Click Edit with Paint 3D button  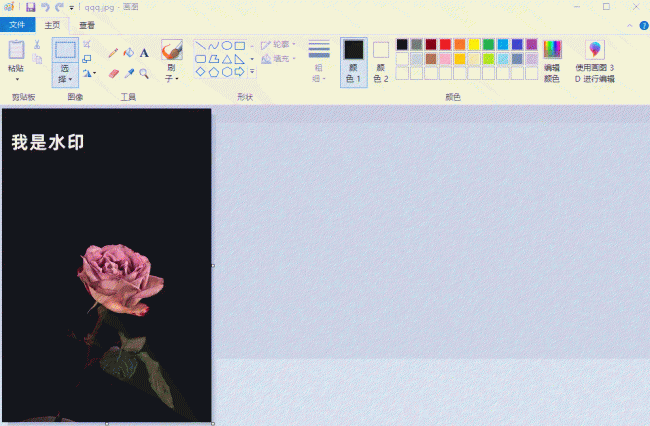(x=594, y=61)
